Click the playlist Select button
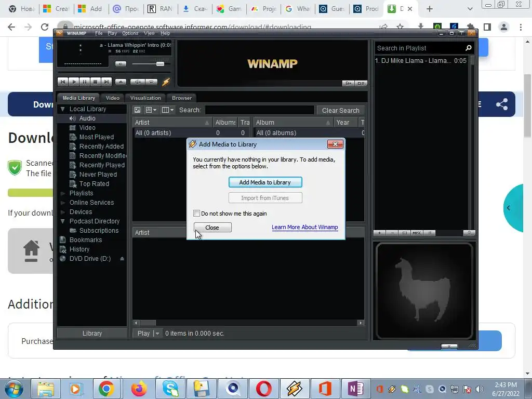The height and width of the screenshot is (399, 532). [x=404, y=233]
